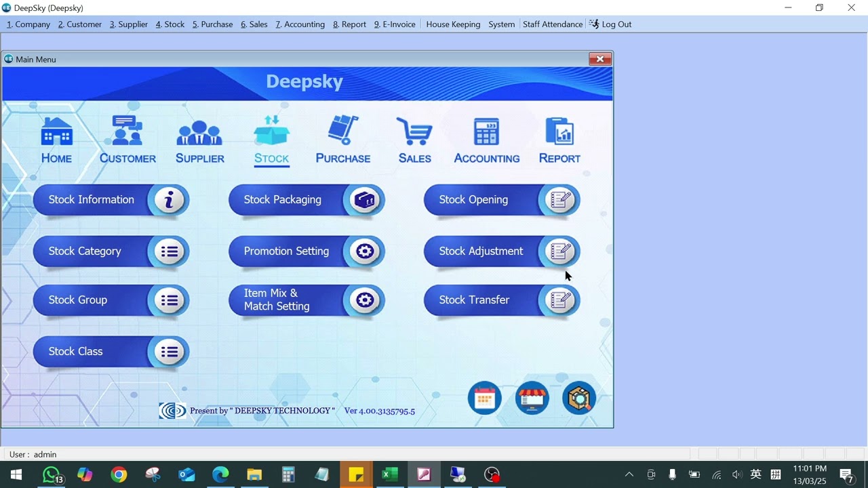The width and height of the screenshot is (868, 488).
Task: Open Windows Start menu
Action: (16, 474)
